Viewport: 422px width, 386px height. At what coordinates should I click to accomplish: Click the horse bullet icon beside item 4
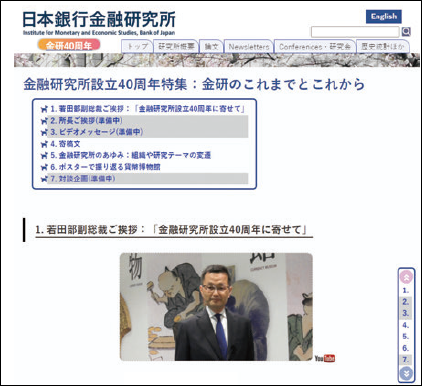click(x=44, y=144)
